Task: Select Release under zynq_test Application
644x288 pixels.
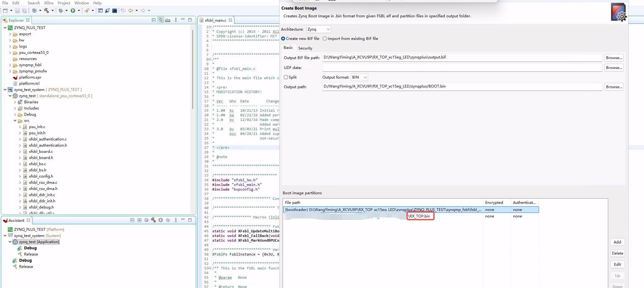Action: coord(31,254)
